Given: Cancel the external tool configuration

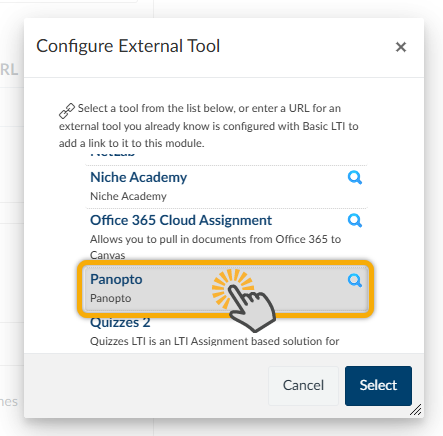Looking at the screenshot, I should coord(303,386).
